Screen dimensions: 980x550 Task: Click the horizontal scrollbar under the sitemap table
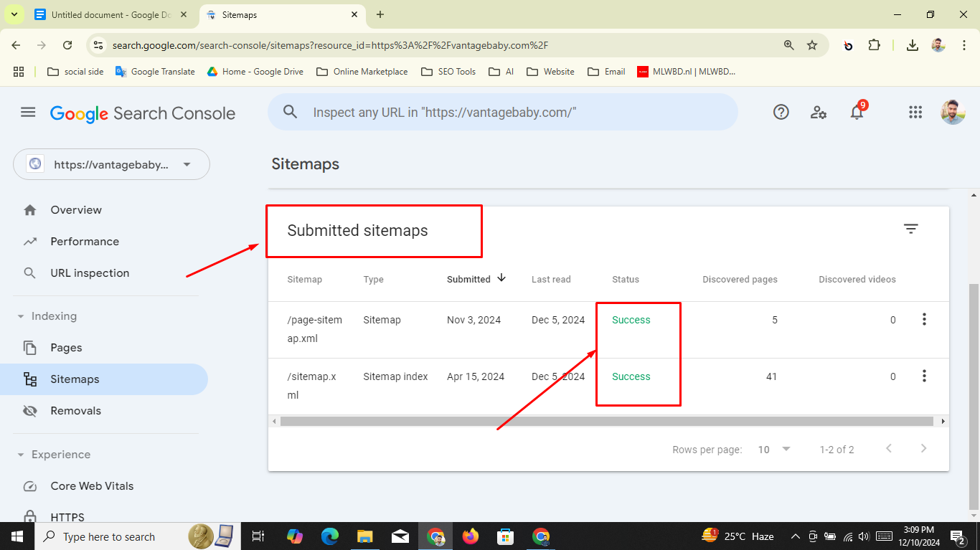pyautogui.click(x=608, y=421)
